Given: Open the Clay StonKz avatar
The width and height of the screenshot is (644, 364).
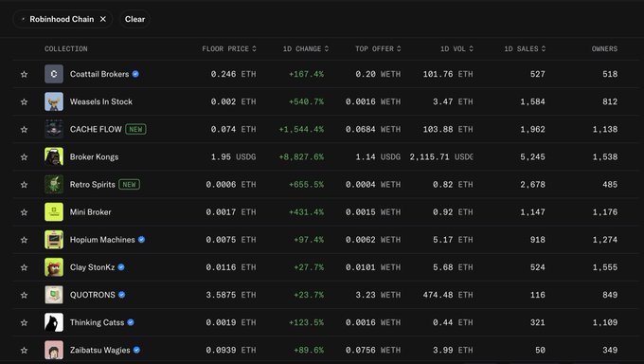Looking at the screenshot, I should (54, 267).
